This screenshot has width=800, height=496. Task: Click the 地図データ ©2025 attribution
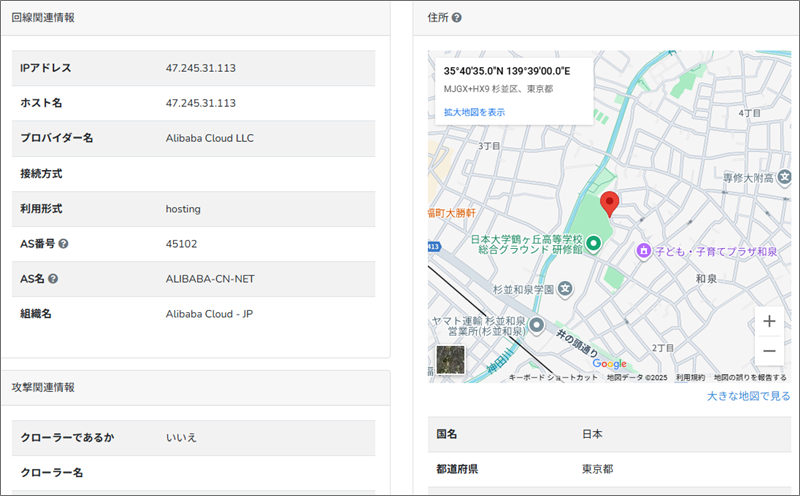coord(637,378)
